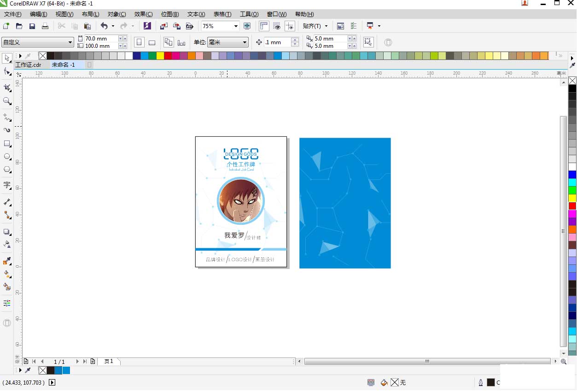577x392 pixels.
Task: Click the red swatch in right palette
Action: click(572, 206)
